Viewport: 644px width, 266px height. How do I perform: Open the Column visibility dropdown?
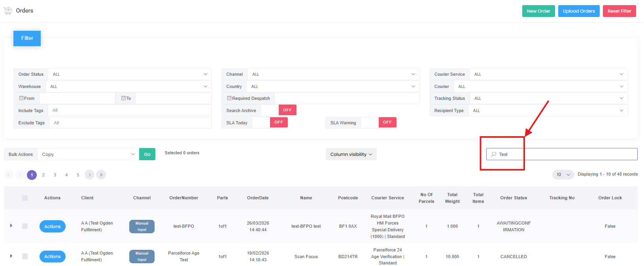pyautogui.click(x=351, y=154)
